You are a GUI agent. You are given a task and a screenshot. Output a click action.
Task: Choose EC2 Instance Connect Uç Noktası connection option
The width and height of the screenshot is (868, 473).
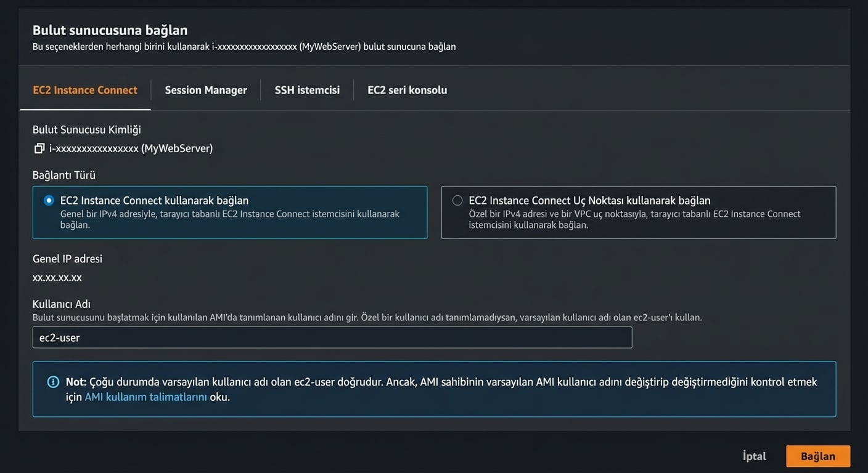coord(457,200)
